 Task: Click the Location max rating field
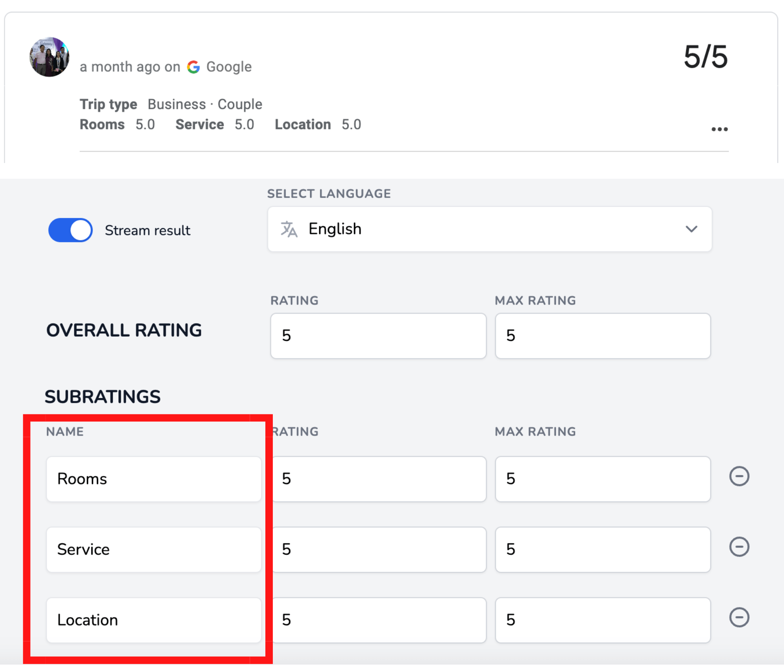pyautogui.click(x=603, y=620)
